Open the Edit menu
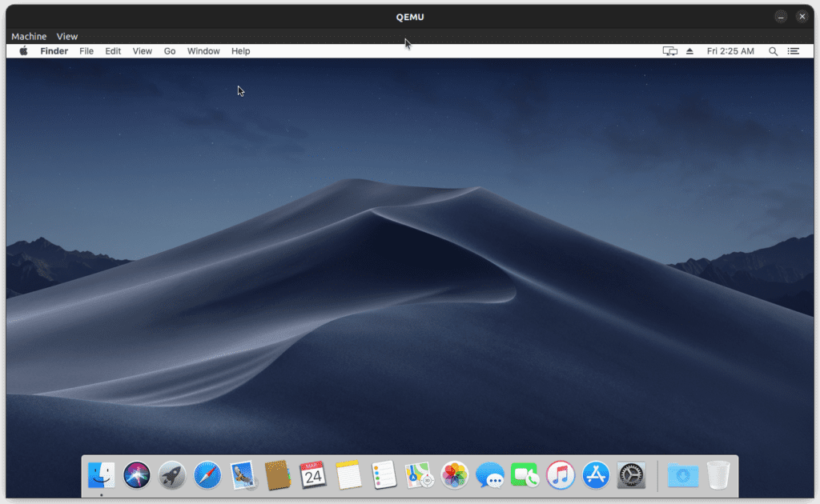 pos(113,51)
